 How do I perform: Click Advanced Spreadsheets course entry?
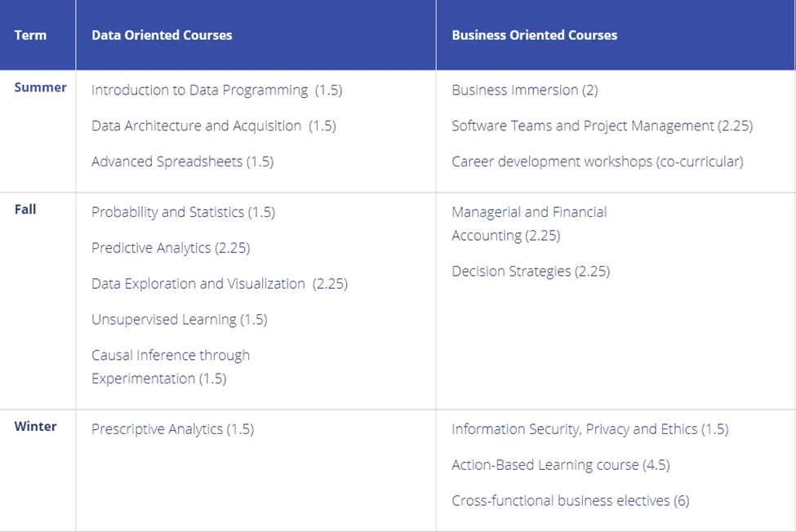182,162
